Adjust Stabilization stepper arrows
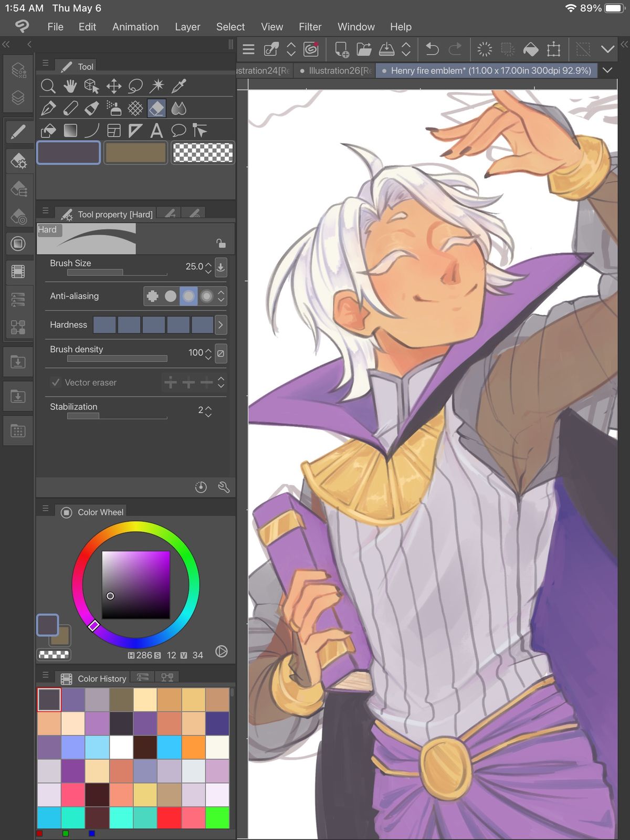This screenshot has height=840, width=630. 208,411
